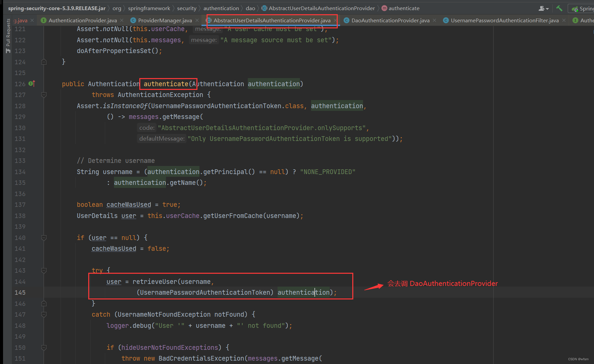Close the UsernamePasswordAuthenticationFilter.java tab
The image size is (594, 364).
(564, 20)
